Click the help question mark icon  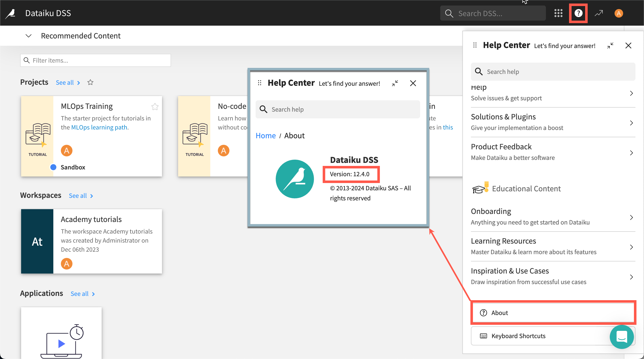coord(578,13)
